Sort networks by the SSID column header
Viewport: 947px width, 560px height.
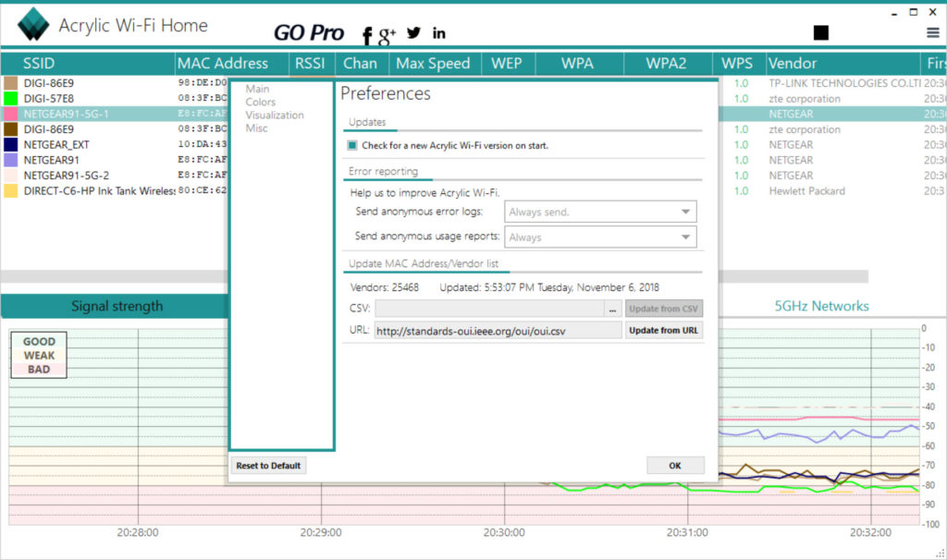pos(88,64)
